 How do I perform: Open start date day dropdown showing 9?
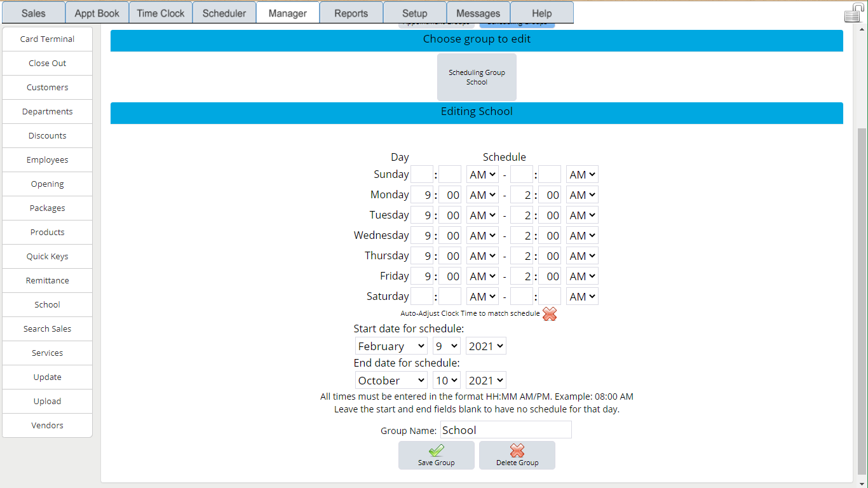446,346
